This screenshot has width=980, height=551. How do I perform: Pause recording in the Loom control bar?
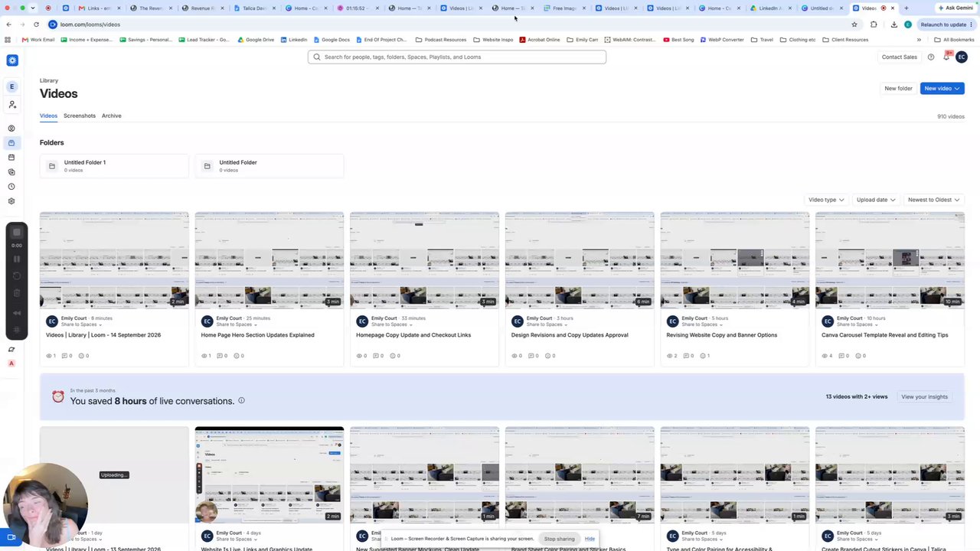17,259
